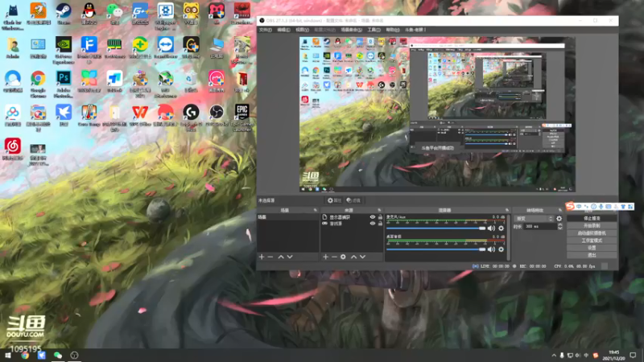This screenshot has width=644, height=362.
Task: Remove selected scene with minus icon
Action: [270, 257]
